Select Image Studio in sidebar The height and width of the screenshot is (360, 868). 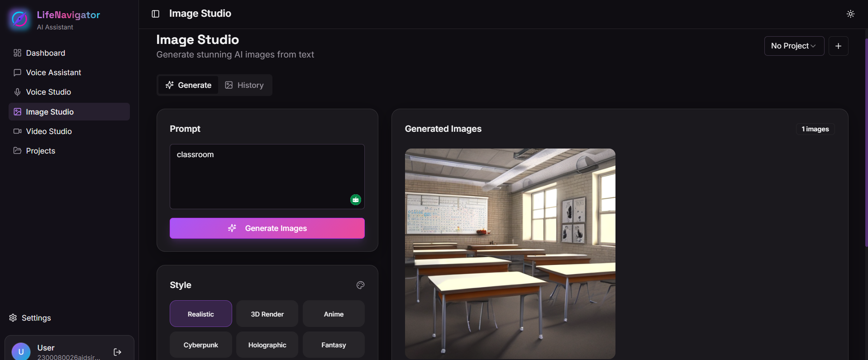click(69, 111)
